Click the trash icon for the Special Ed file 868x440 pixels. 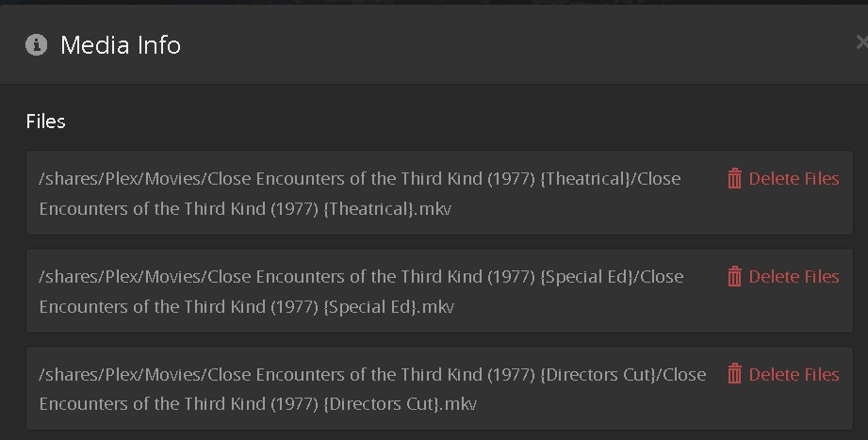tap(734, 277)
